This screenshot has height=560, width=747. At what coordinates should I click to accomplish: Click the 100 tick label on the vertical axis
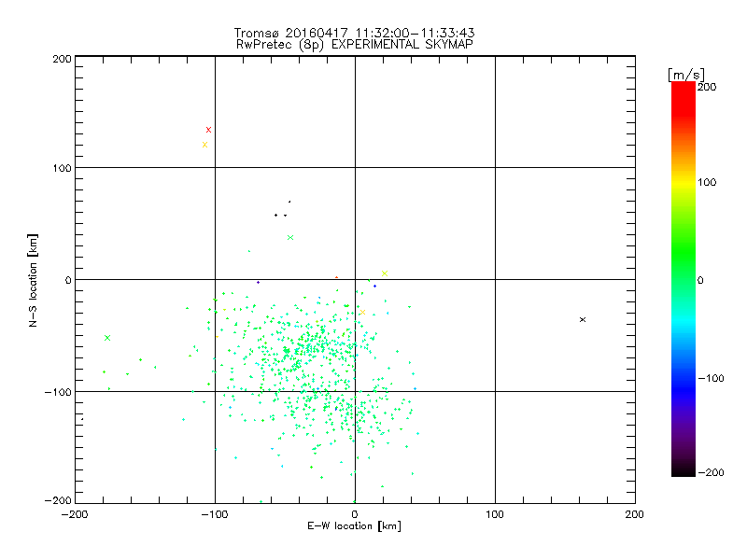(x=62, y=168)
